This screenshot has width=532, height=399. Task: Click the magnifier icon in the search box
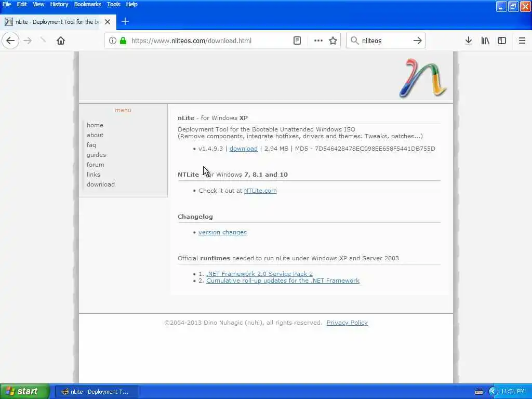[354, 41]
